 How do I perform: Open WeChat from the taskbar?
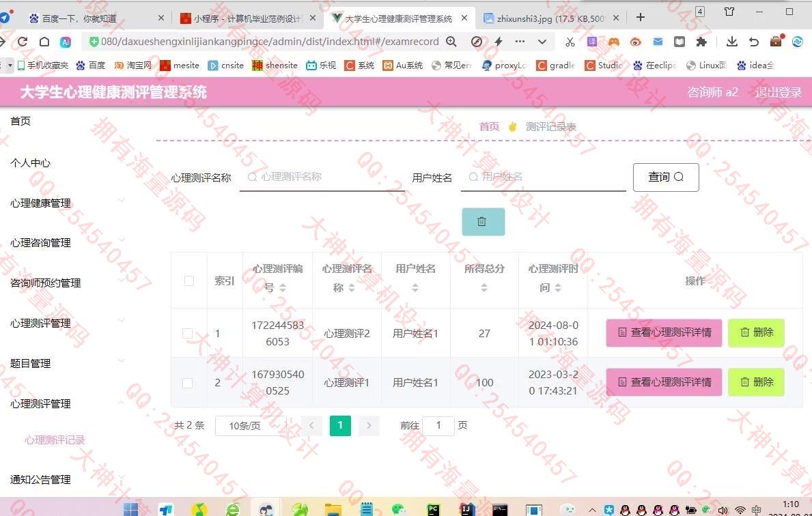(x=399, y=509)
